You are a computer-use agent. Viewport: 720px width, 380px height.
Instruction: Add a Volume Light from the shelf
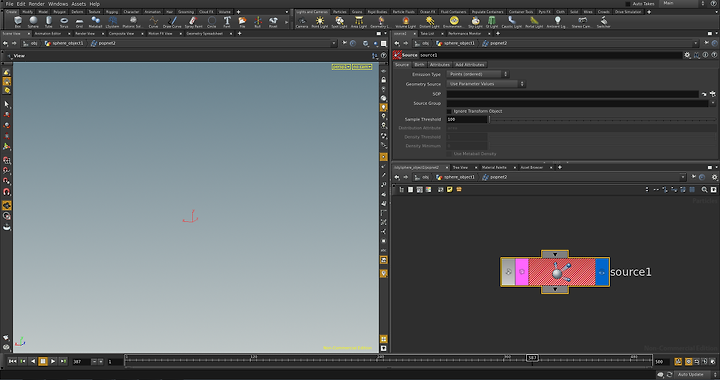point(405,22)
